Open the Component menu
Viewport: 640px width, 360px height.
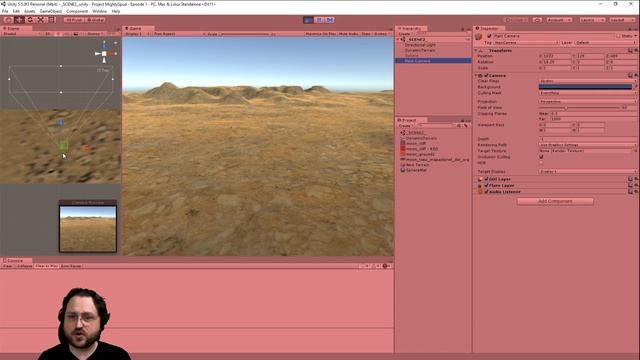[77, 11]
